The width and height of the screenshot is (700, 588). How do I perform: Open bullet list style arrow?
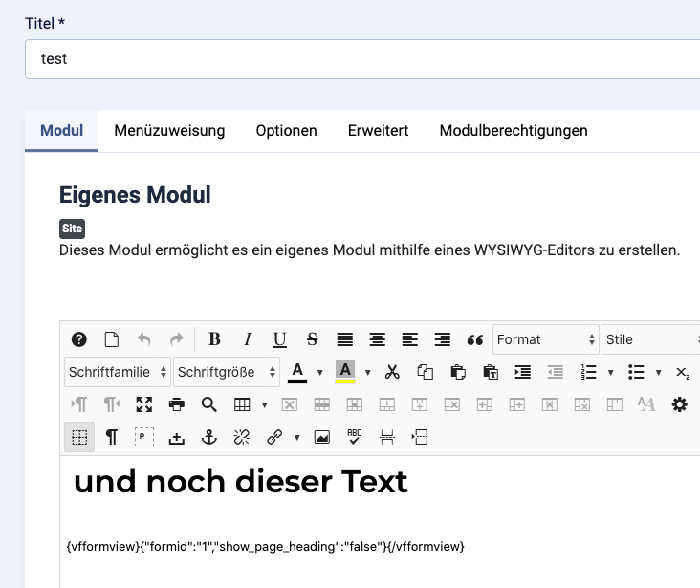659,372
